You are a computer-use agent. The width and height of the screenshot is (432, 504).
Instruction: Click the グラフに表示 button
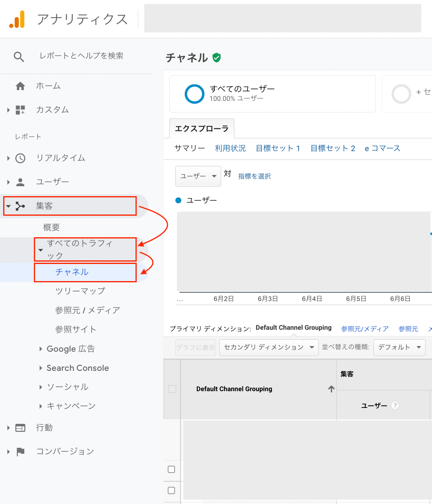(x=196, y=347)
